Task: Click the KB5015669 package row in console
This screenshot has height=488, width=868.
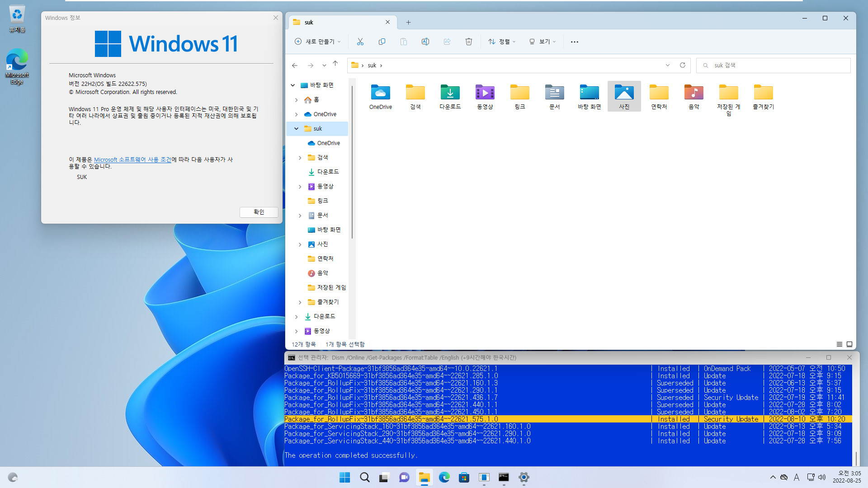Action: tap(568, 376)
